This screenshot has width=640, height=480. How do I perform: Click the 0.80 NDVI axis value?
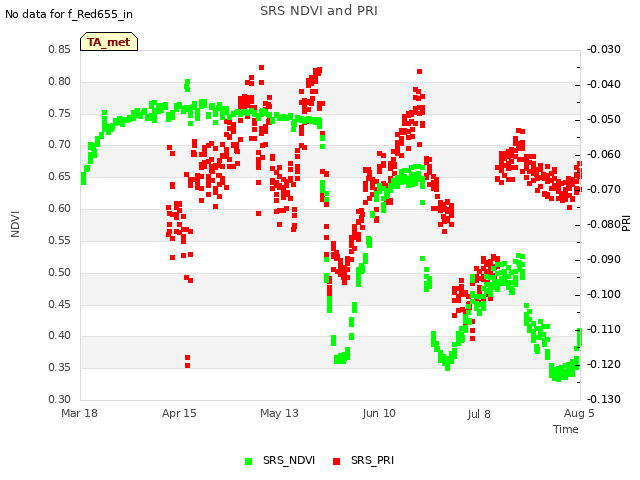[60, 81]
